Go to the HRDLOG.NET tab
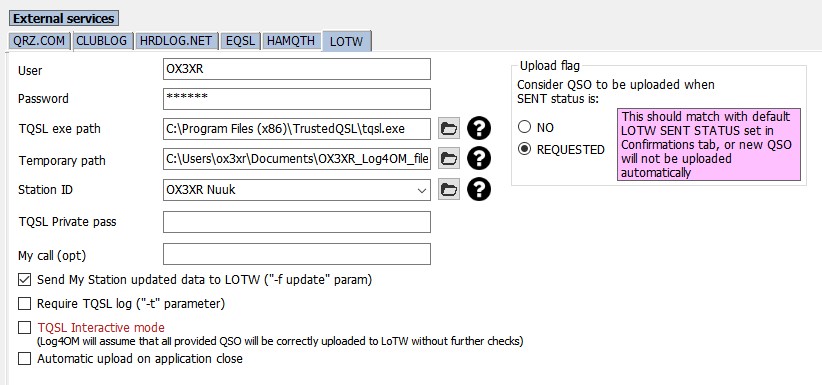822x385 pixels. click(176, 41)
